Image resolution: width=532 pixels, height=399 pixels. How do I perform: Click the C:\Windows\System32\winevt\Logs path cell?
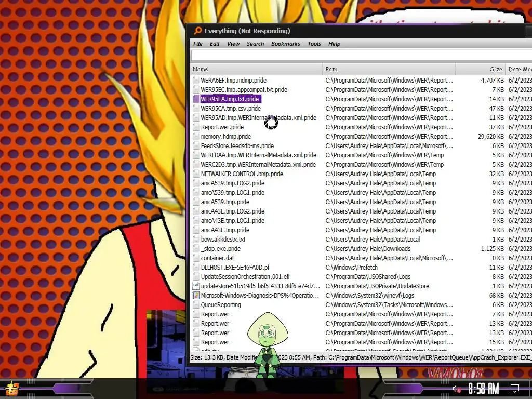click(369, 296)
